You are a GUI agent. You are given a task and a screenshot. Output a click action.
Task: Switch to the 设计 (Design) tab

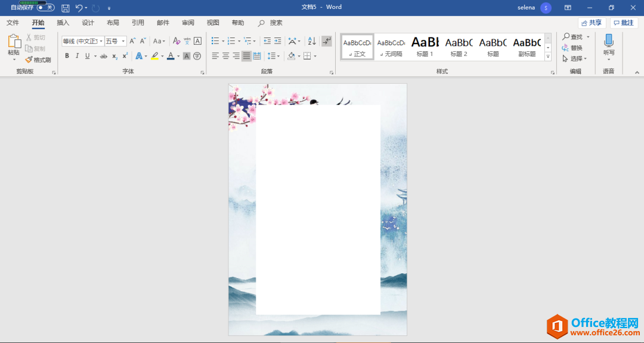pos(88,23)
